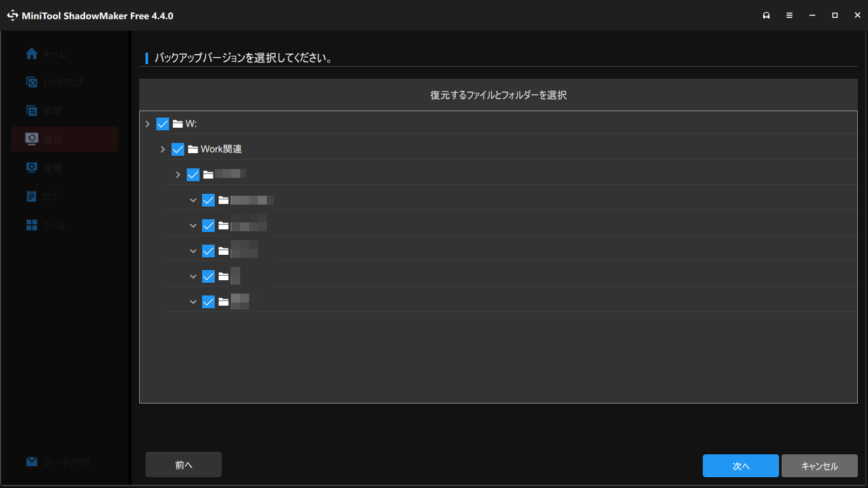Toggle the Work関連 folder checkbox
The height and width of the screenshot is (488, 868).
click(178, 149)
